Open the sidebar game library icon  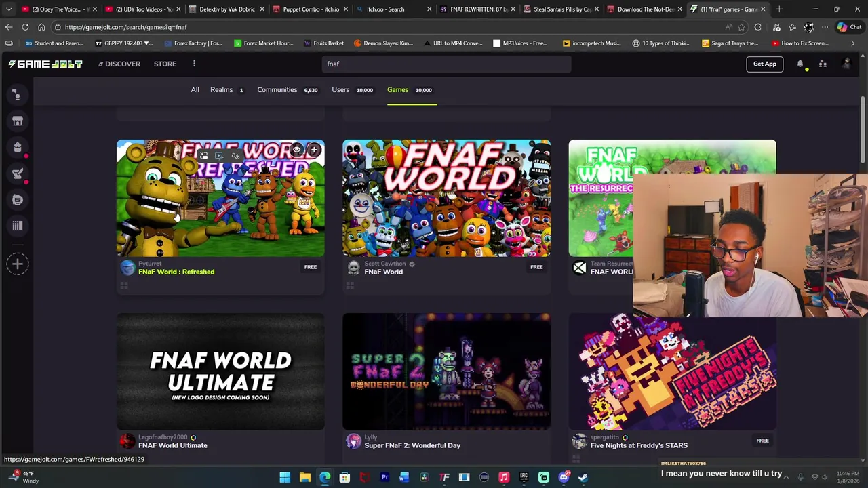[x=18, y=199]
